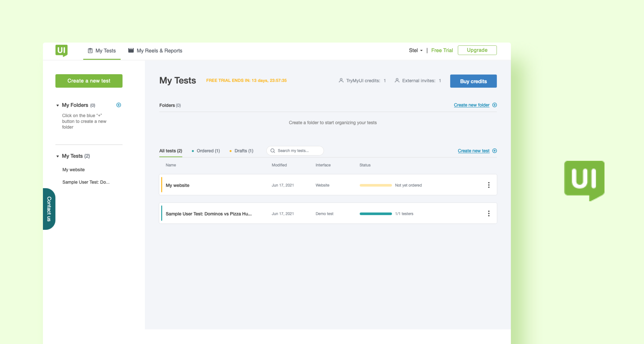The height and width of the screenshot is (344, 644).
Task: Collapse the My Tests section in the sidebar
Action: coord(58,156)
